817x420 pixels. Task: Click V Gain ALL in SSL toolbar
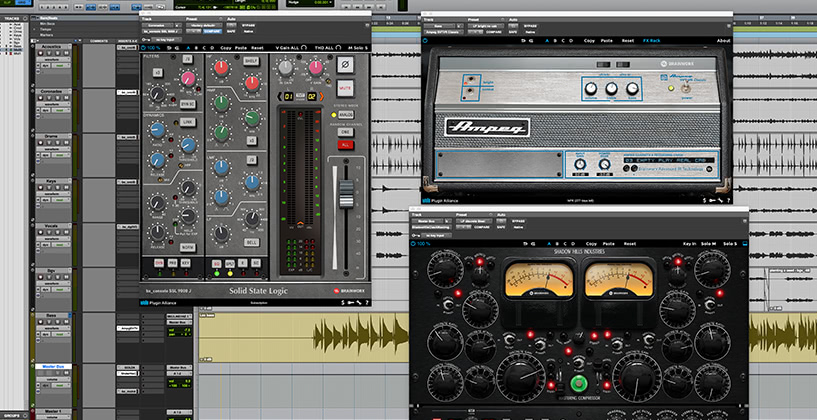(291, 47)
